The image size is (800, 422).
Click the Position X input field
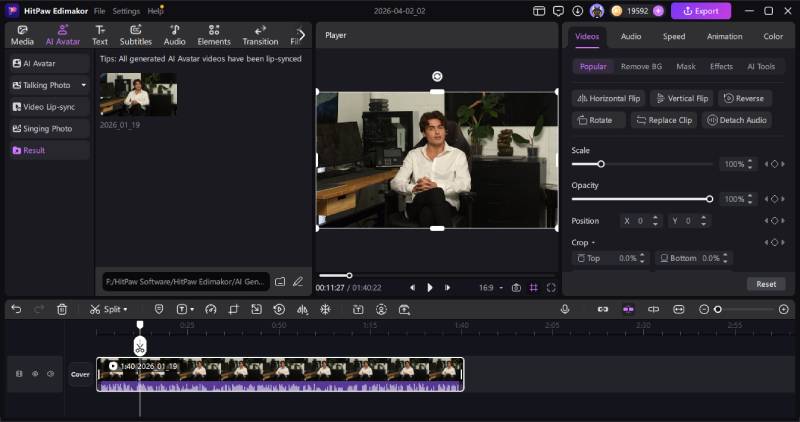(642, 221)
